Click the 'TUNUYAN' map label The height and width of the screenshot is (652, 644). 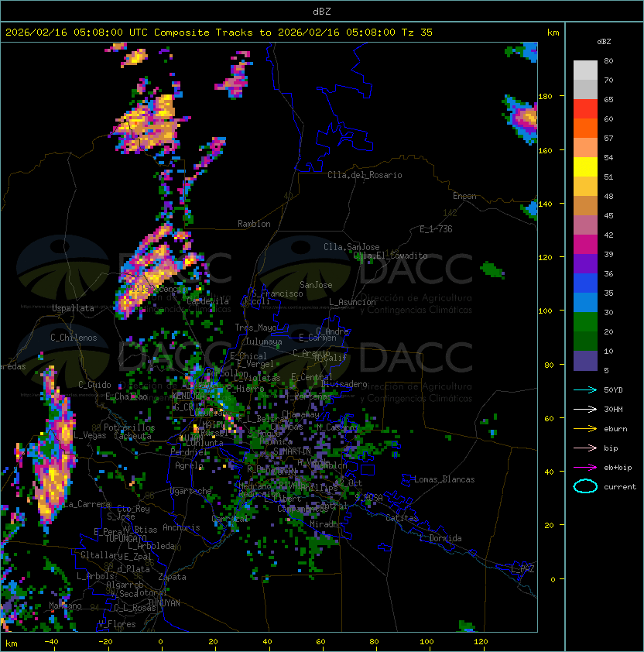point(164,603)
